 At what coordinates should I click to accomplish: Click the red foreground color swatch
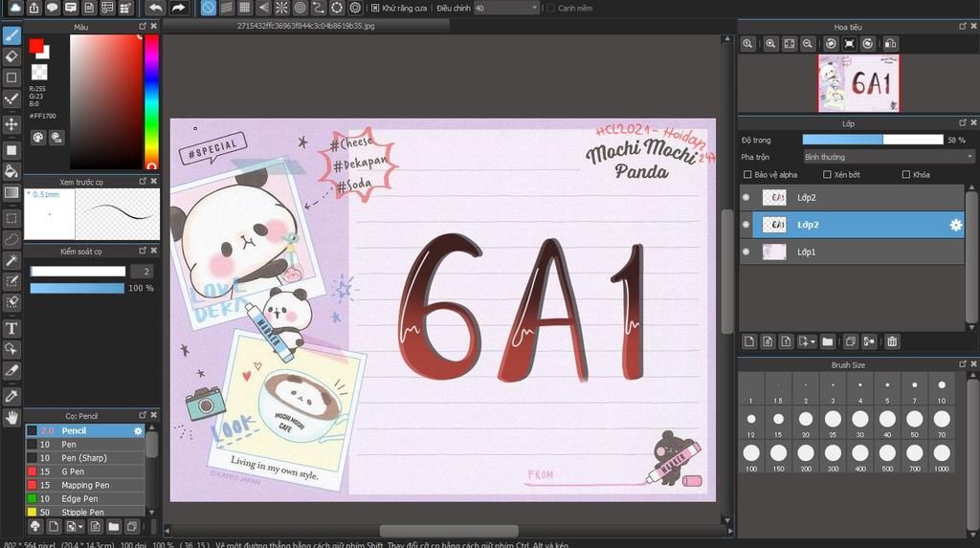tap(35, 46)
